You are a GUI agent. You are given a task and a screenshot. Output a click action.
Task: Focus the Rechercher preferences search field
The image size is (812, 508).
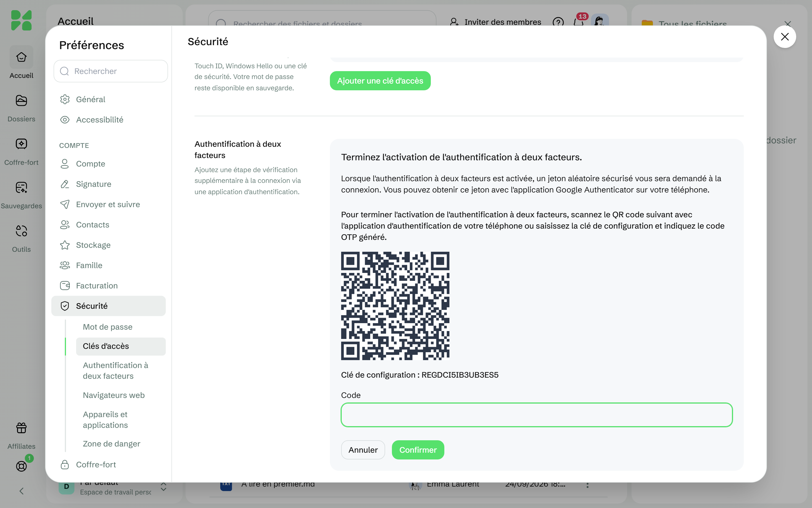pos(111,71)
